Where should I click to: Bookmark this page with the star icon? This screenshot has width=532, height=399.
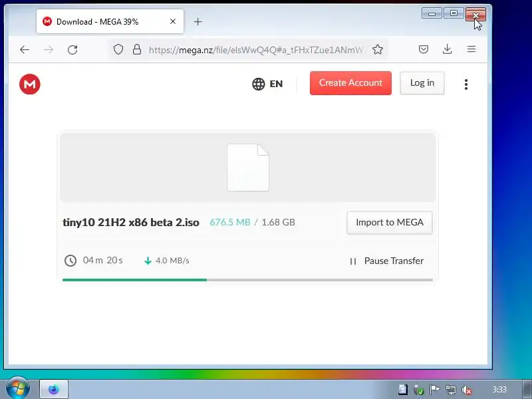click(x=378, y=49)
